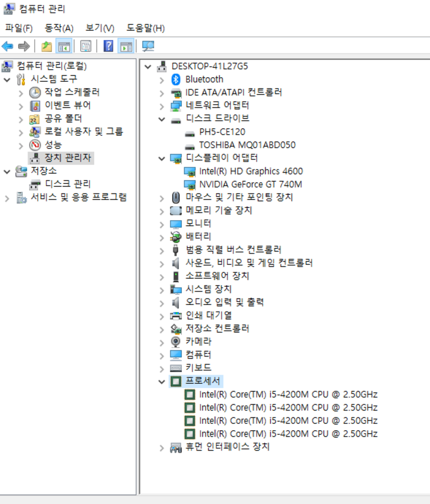Click the 성능 gauge icon
This screenshot has height=504, width=430.
35,145
